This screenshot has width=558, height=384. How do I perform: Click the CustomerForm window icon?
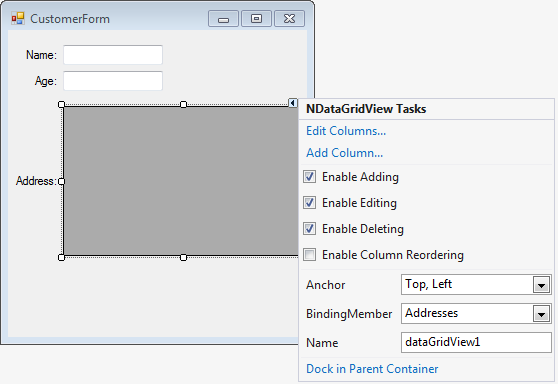[x=18, y=19]
